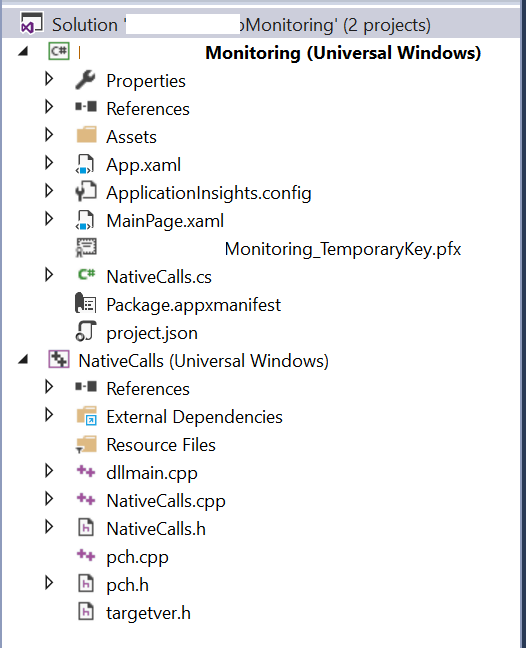The width and height of the screenshot is (526, 648).
Task: Collapse the Monitoring C# project node
Action: 24,52
